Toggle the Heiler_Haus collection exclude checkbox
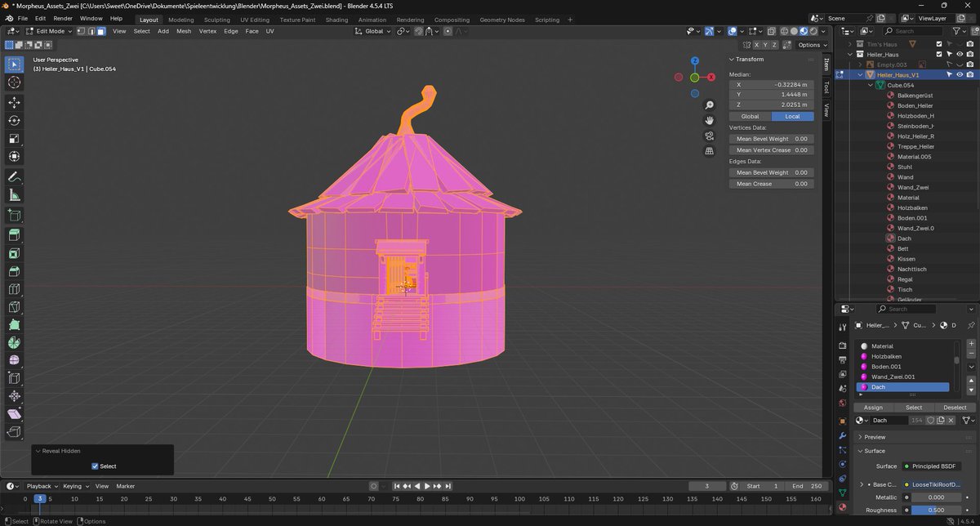This screenshot has height=526, width=980. 939,54
